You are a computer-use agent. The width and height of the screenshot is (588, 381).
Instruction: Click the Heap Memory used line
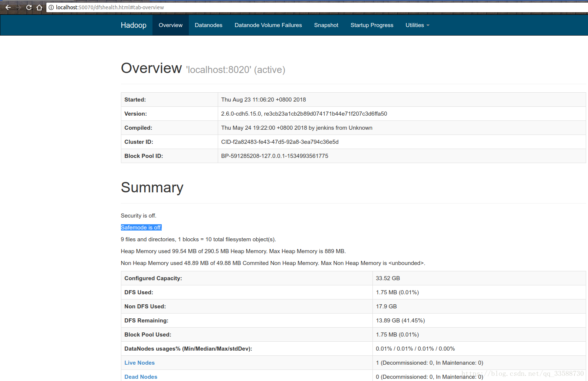click(x=233, y=251)
